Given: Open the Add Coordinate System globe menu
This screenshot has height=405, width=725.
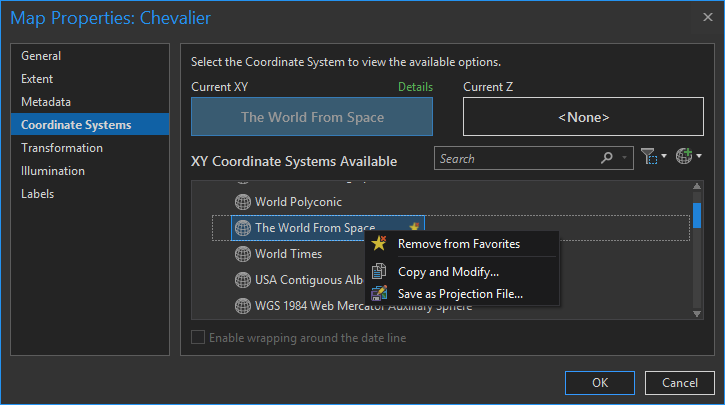Looking at the screenshot, I should (x=687, y=157).
